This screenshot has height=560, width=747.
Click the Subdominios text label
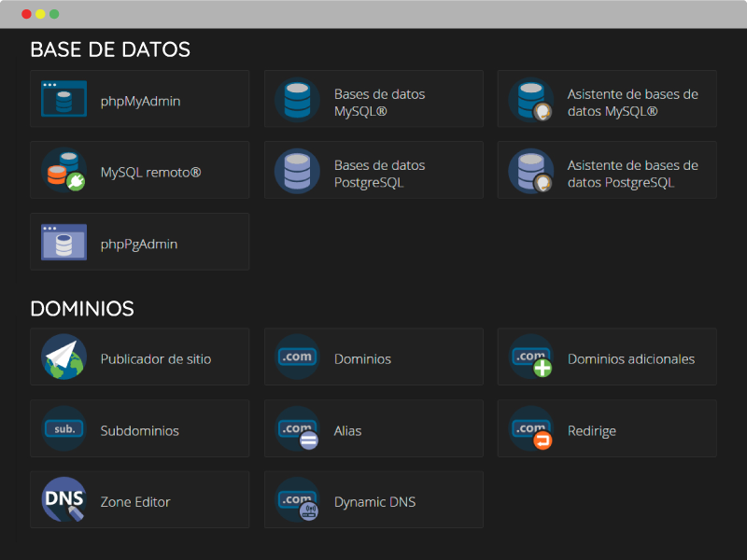click(x=139, y=431)
